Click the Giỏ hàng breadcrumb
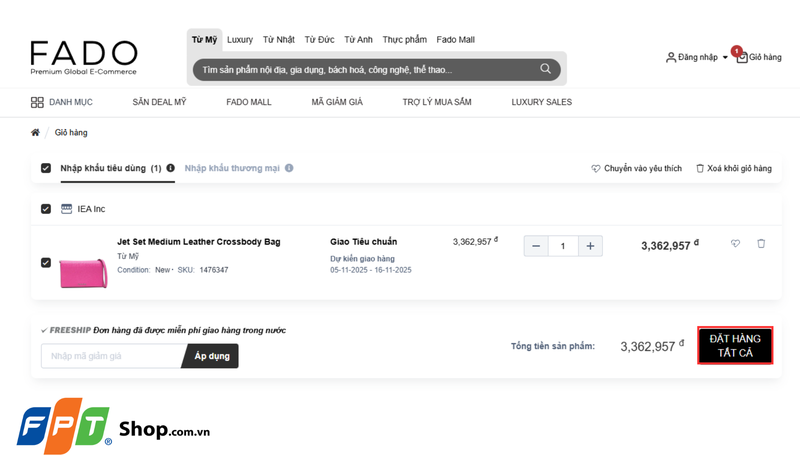The height and width of the screenshot is (455, 800). 71,133
